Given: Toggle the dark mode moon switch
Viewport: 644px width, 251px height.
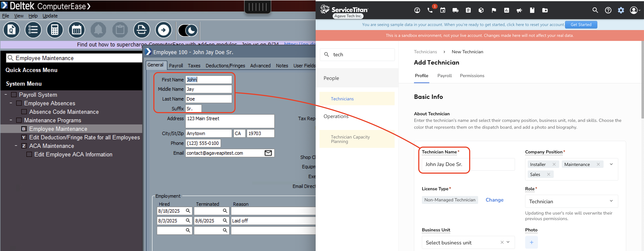Looking at the screenshot, I should point(188,30).
